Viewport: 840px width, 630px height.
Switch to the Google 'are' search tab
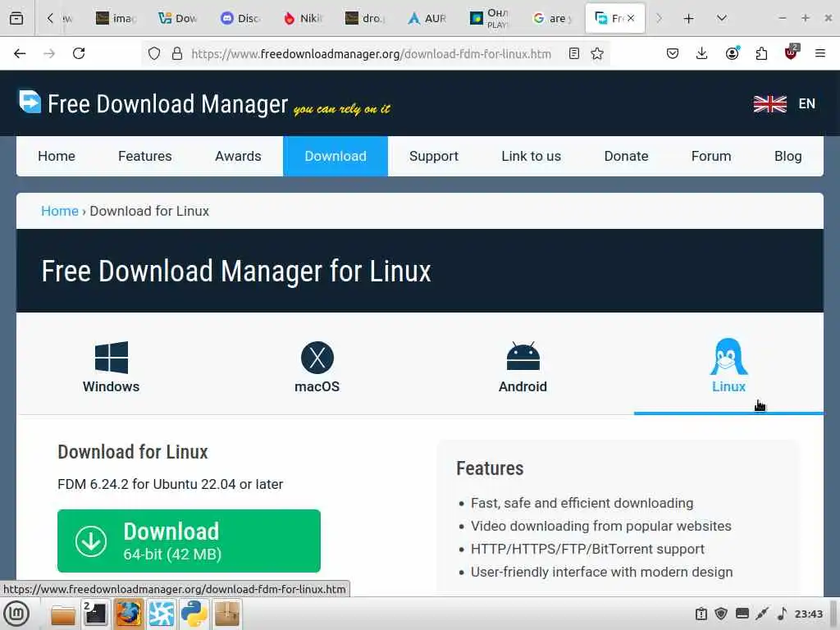pos(552,18)
